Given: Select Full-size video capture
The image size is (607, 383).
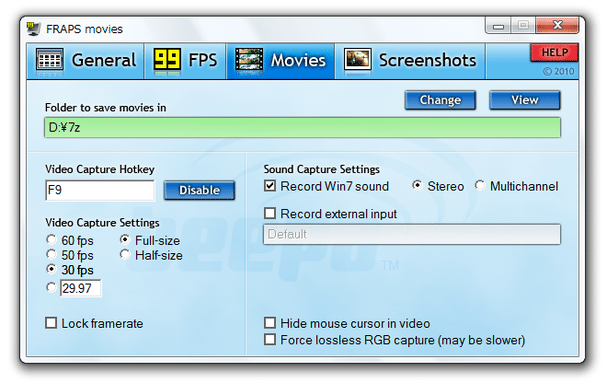Looking at the screenshot, I should 125,240.
